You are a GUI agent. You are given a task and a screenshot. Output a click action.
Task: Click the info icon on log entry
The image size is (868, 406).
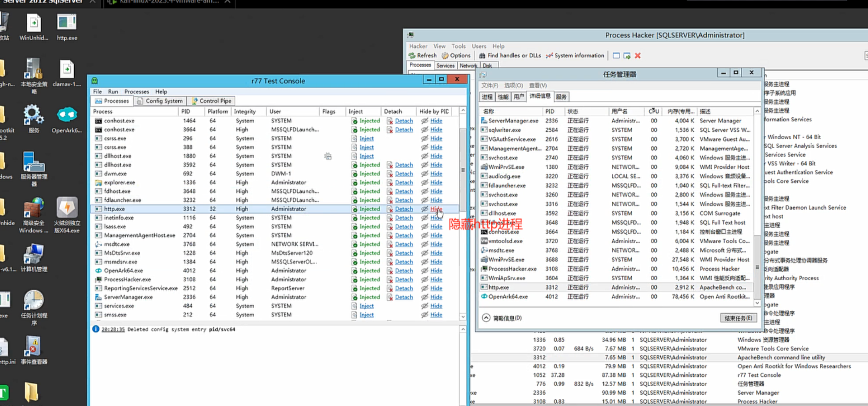point(96,329)
